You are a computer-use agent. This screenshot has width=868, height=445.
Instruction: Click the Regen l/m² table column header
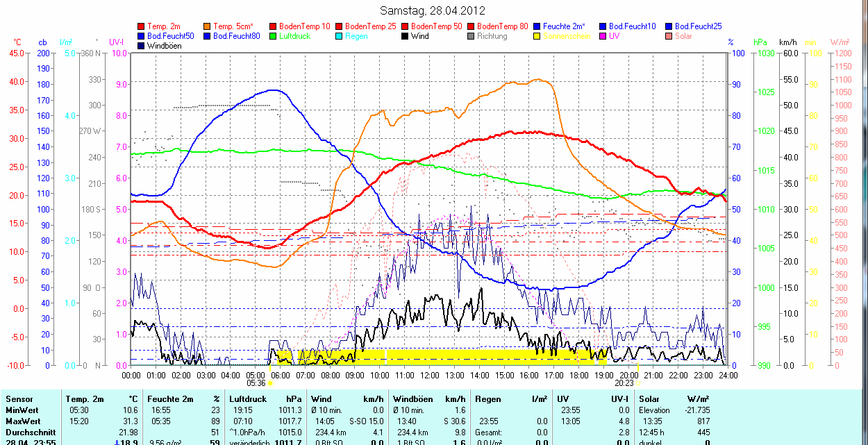(510, 399)
